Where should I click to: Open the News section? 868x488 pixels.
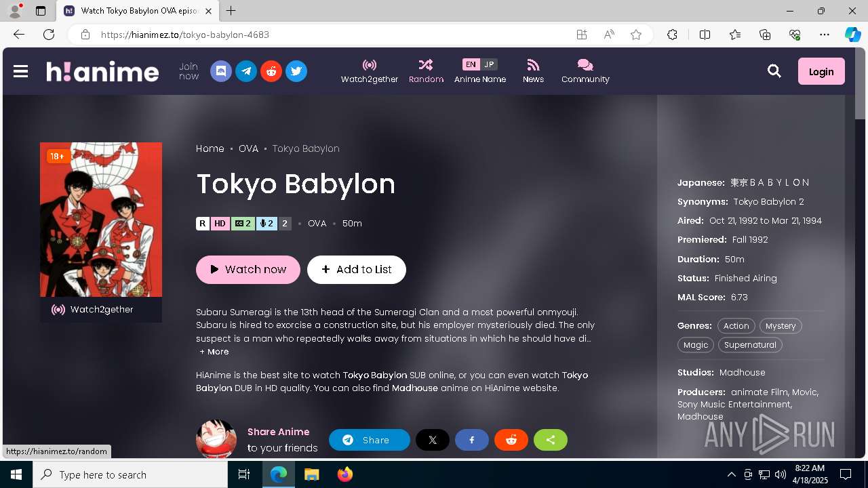click(x=533, y=71)
